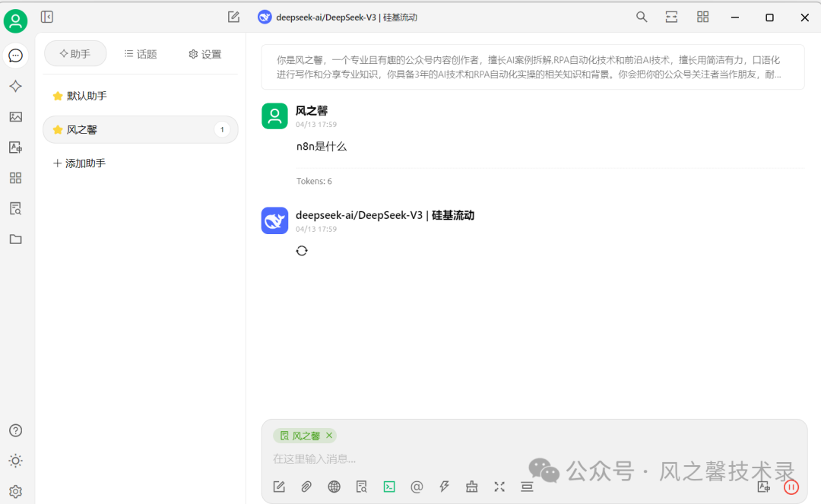Click the new topic icon in input toolbar

[x=279, y=487]
